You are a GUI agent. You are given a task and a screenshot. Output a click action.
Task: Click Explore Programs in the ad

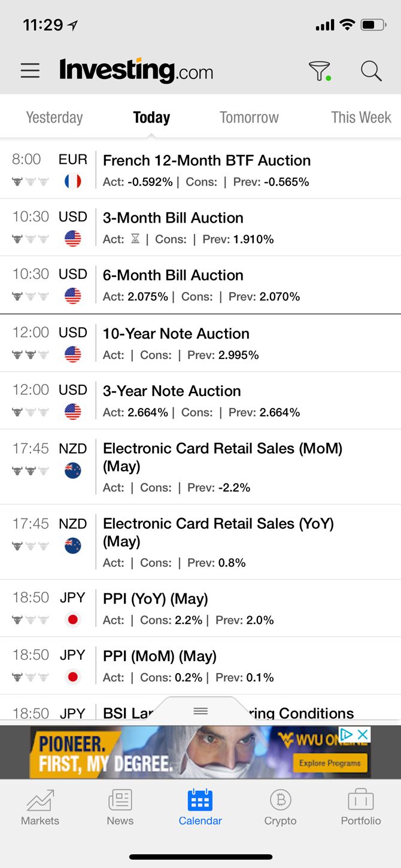click(x=330, y=763)
